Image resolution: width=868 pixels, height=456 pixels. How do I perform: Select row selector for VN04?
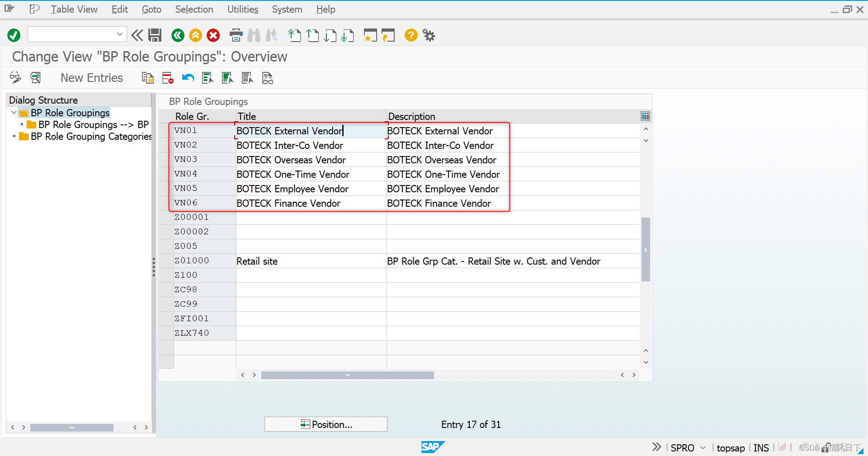(166, 174)
